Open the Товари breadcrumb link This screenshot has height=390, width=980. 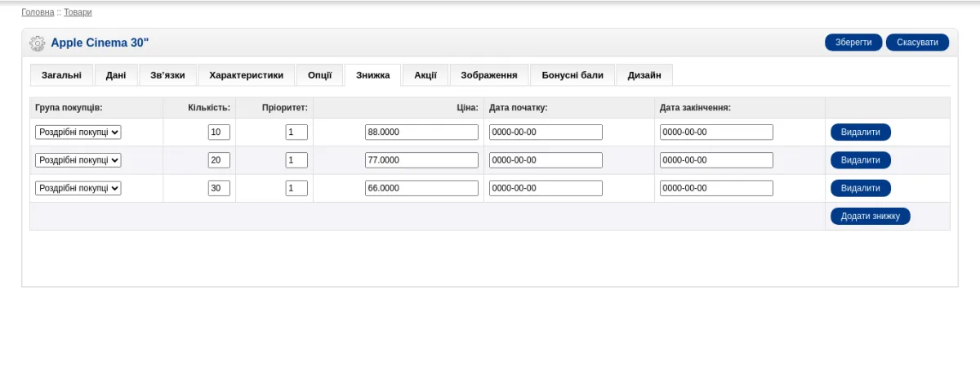(x=78, y=12)
